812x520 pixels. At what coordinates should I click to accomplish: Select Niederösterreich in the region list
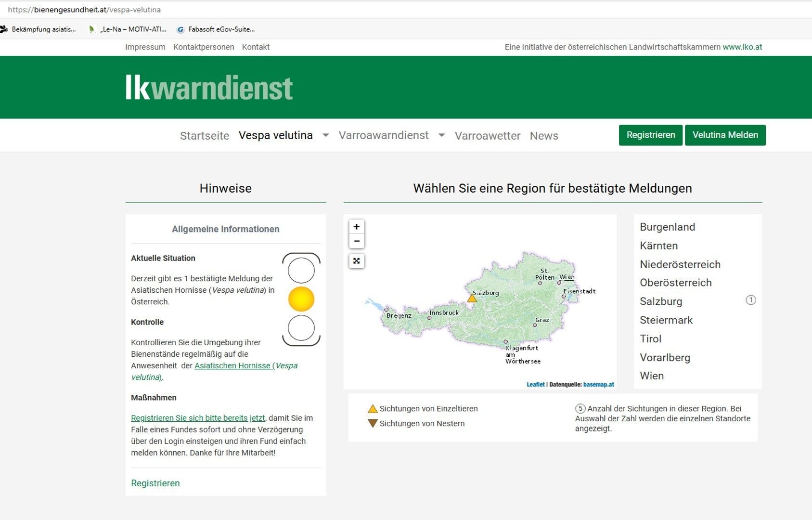coord(680,264)
